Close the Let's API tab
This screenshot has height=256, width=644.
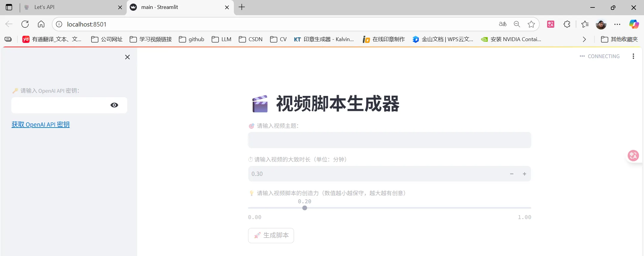coord(120,7)
